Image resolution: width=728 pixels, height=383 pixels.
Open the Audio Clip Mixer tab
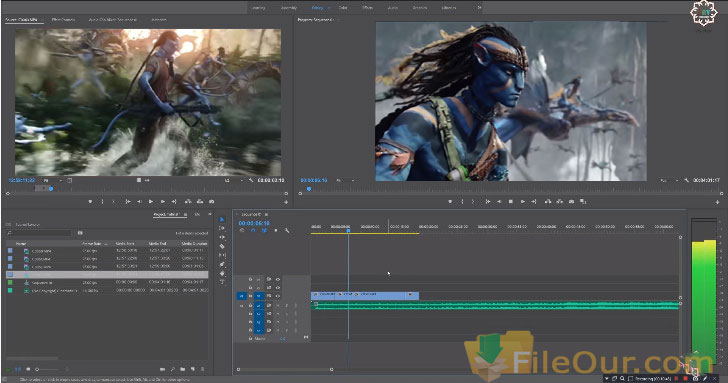(112, 20)
